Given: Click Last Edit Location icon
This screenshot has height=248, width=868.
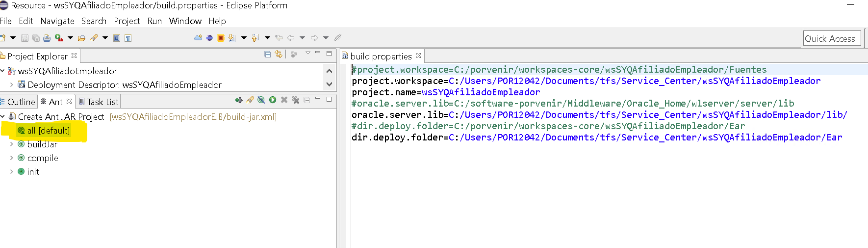Looking at the screenshot, I should click(x=279, y=38).
